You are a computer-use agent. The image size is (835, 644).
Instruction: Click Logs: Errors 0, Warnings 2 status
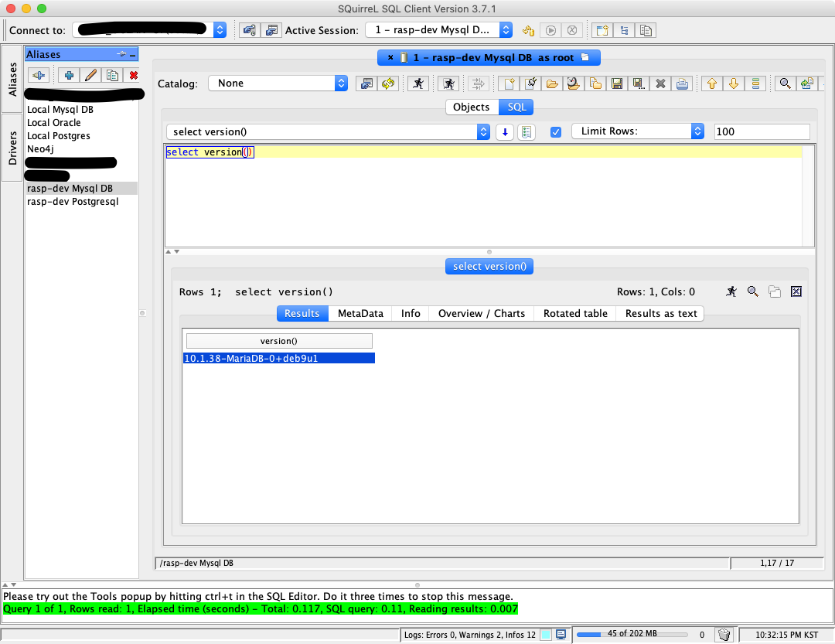tap(470, 635)
